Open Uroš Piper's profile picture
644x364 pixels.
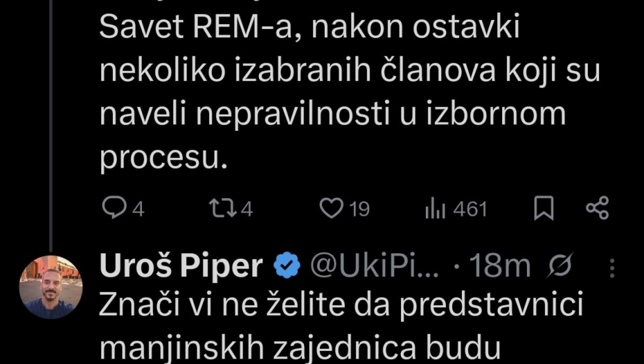(51, 287)
